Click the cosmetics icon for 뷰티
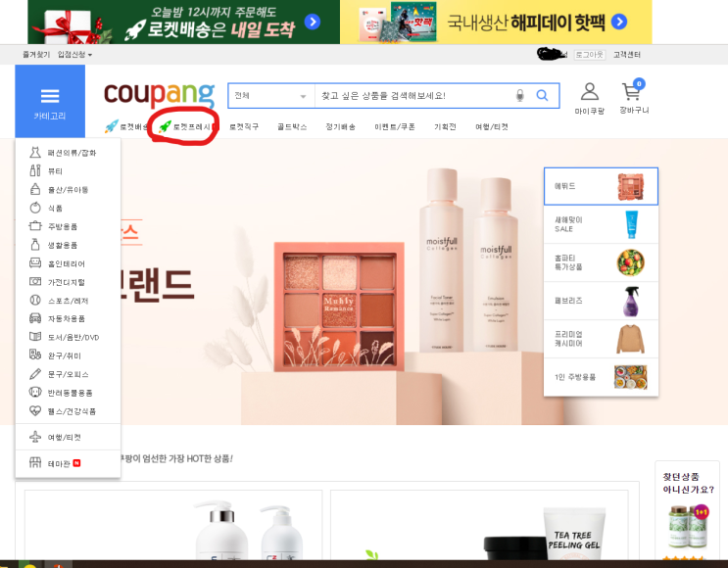 tap(35, 170)
